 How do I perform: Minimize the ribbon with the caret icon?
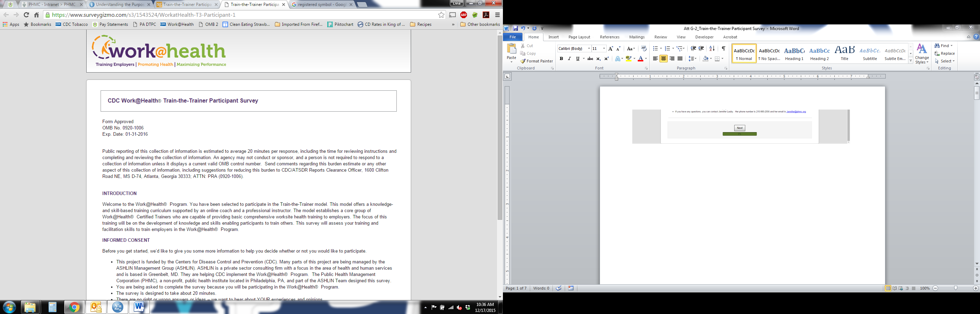(x=968, y=37)
